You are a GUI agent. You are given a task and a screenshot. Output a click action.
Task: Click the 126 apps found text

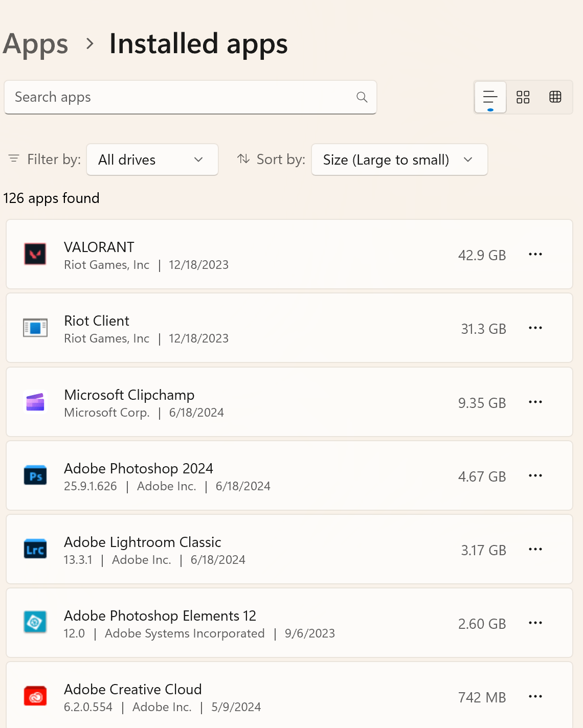click(51, 198)
